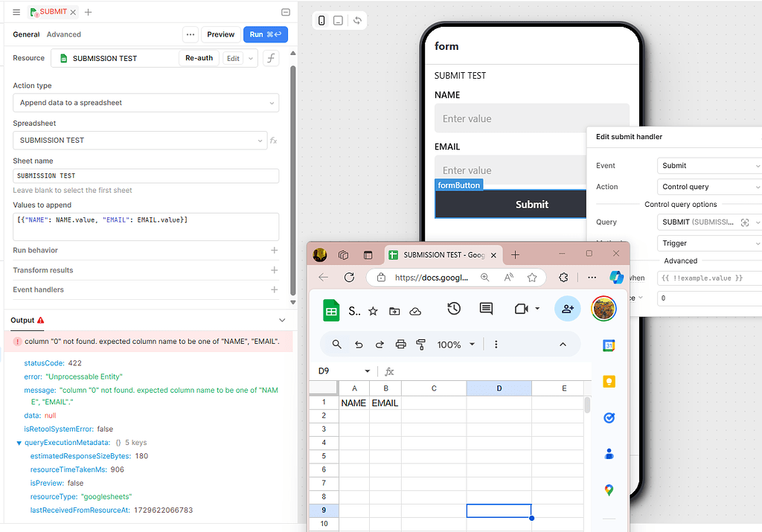Click the print icon in Google Sheets toolbar

(400, 344)
